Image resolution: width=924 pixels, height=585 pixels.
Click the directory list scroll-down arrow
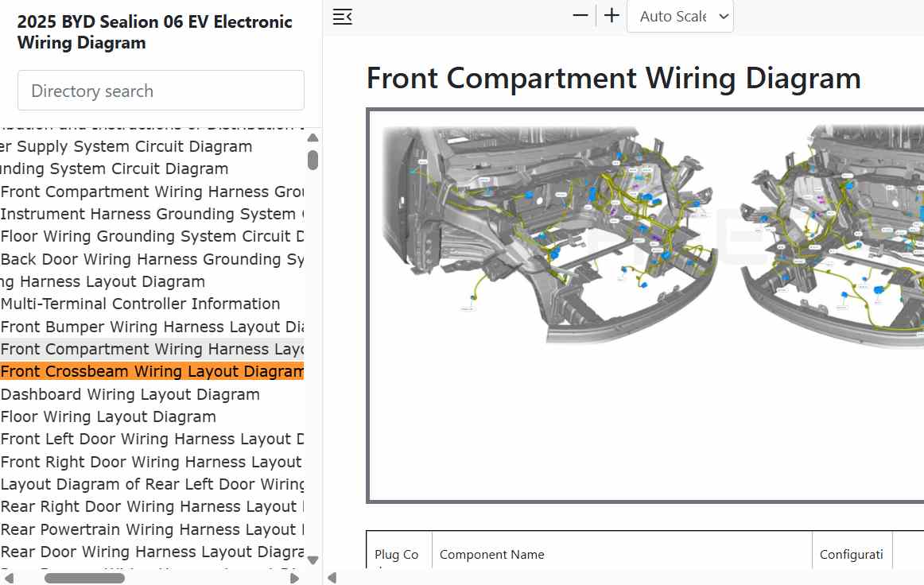tap(313, 560)
